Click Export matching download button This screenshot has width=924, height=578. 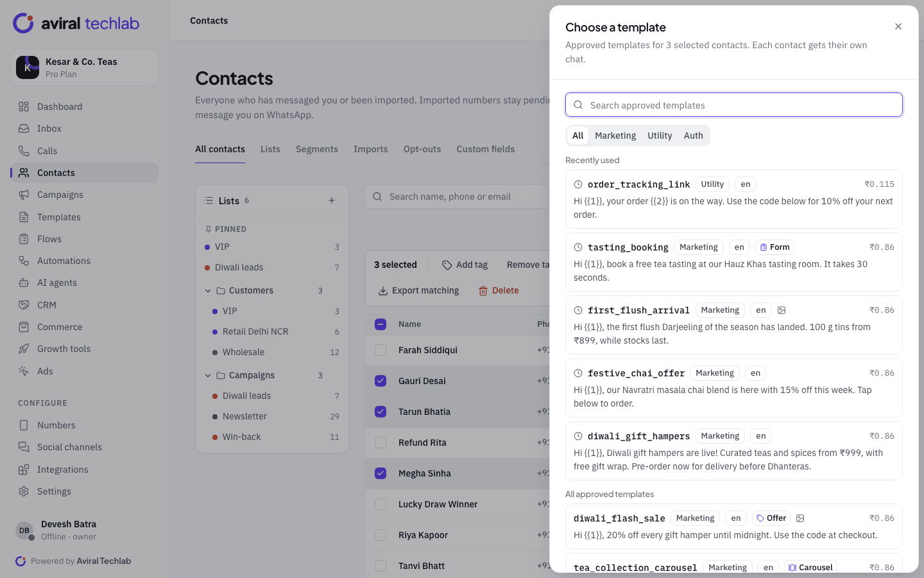click(x=419, y=290)
